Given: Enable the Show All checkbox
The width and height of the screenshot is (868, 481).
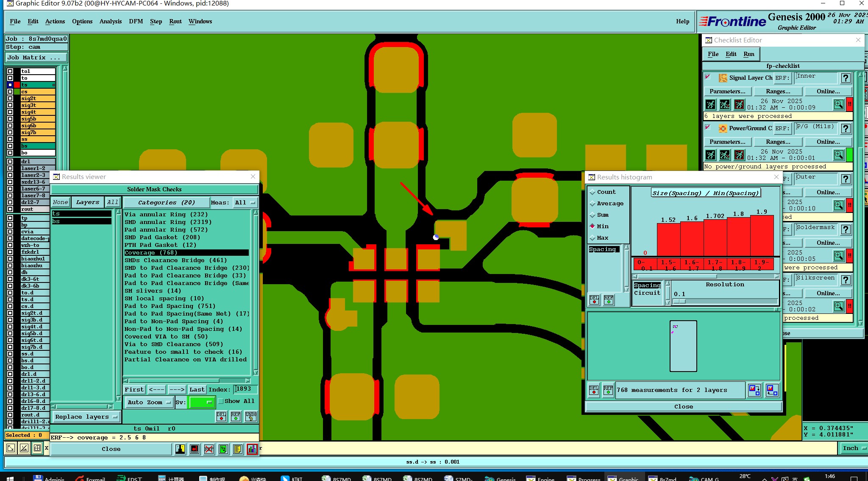Looking at the screenshot, I should [220, 401].
